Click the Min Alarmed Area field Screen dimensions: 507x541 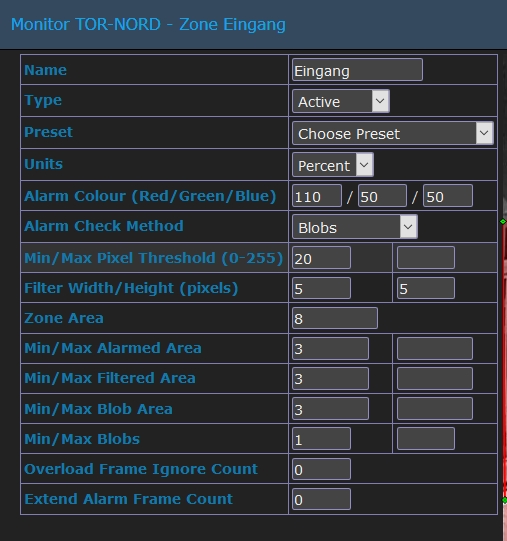(330, 348)
